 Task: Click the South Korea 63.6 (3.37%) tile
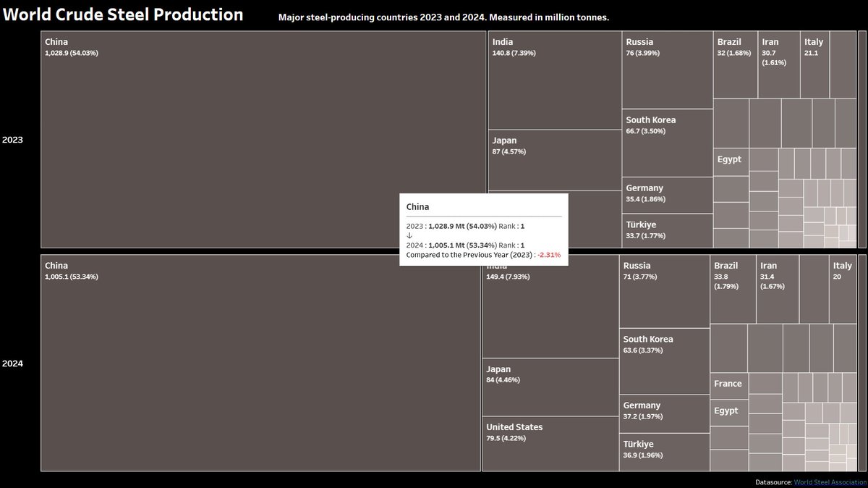pyautogui.click(x=664, y=361)
